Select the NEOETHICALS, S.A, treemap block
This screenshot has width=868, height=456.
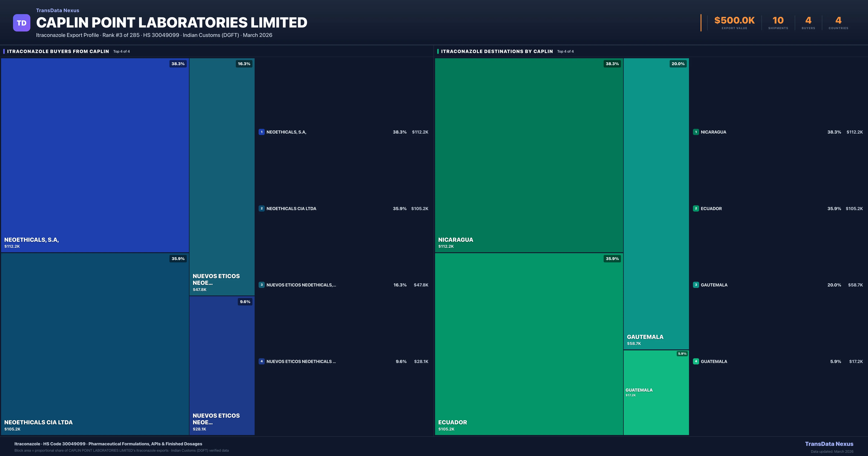[x=95, y=155]
